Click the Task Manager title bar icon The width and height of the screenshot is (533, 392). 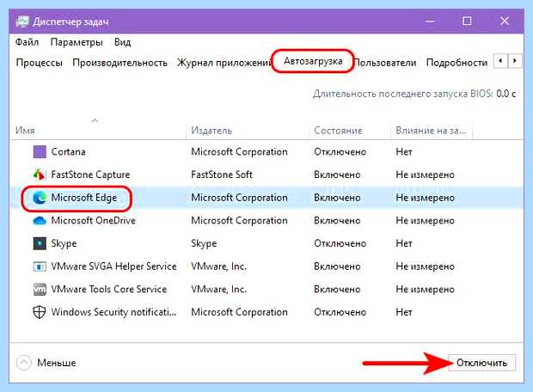22,21
